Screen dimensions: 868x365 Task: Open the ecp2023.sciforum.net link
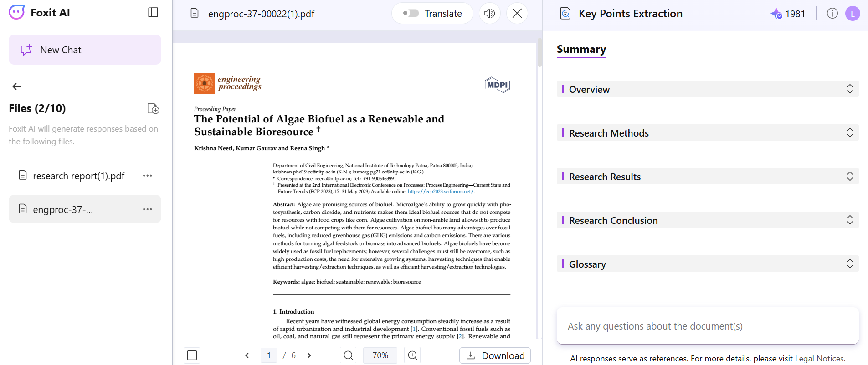(440, 192)
